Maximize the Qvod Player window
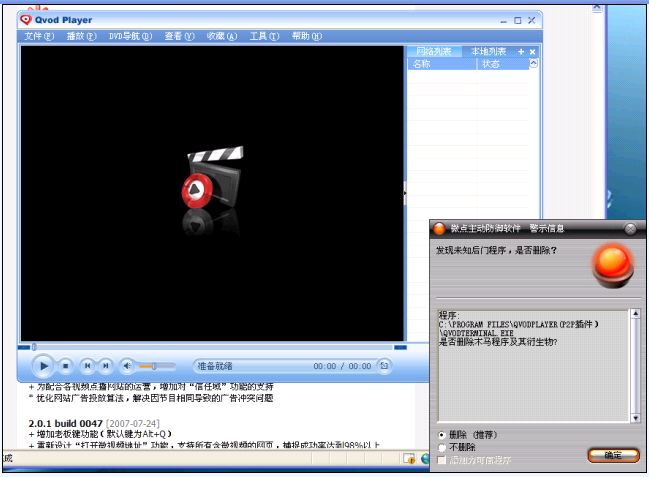 point(517,20)
